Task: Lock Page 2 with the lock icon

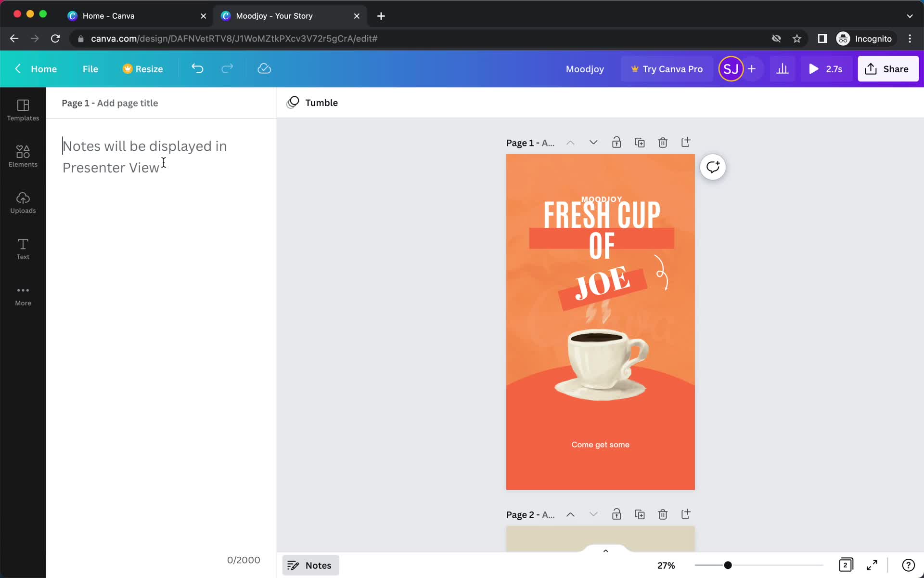Action: pyautogui.click(x=616, y=514)
